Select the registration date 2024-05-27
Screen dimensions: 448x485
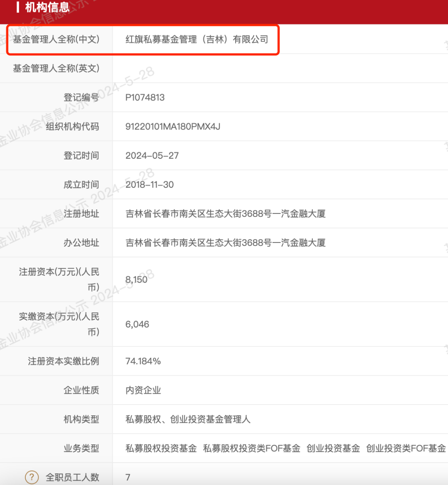152,155
